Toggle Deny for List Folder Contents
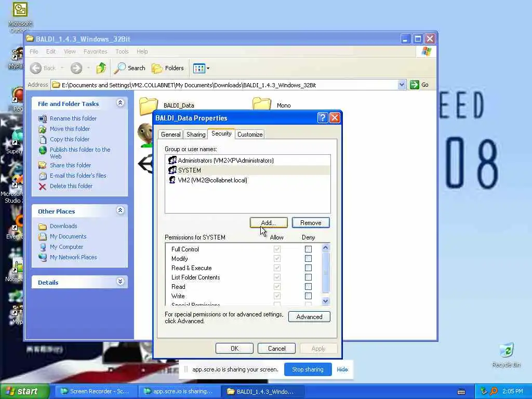 [308, 277]
